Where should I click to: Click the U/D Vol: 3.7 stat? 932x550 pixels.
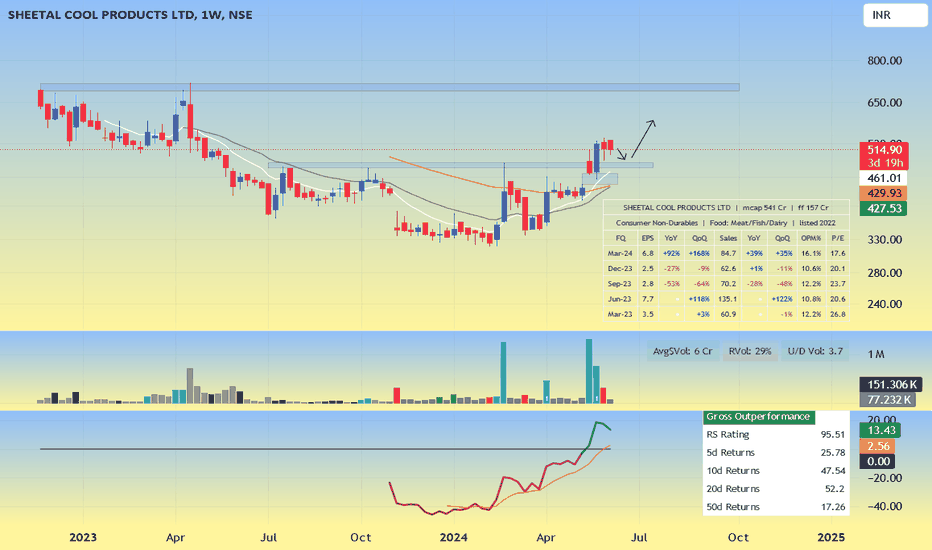815,351
